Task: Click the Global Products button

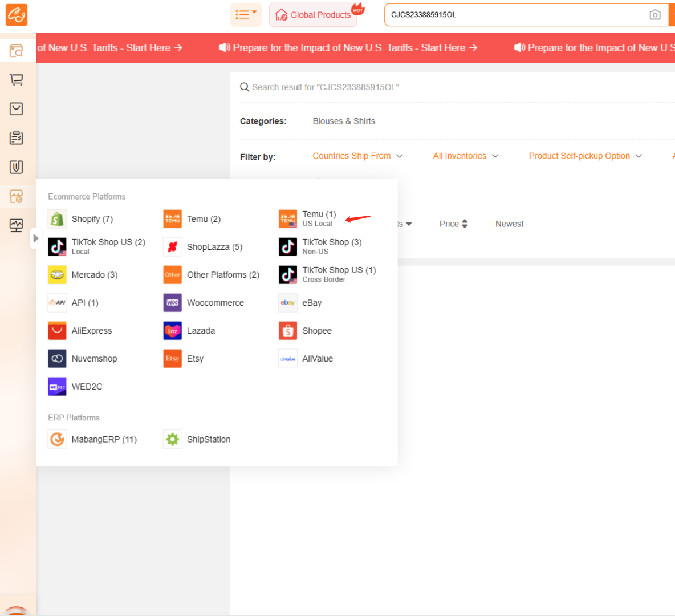Action: coord(313,15)
